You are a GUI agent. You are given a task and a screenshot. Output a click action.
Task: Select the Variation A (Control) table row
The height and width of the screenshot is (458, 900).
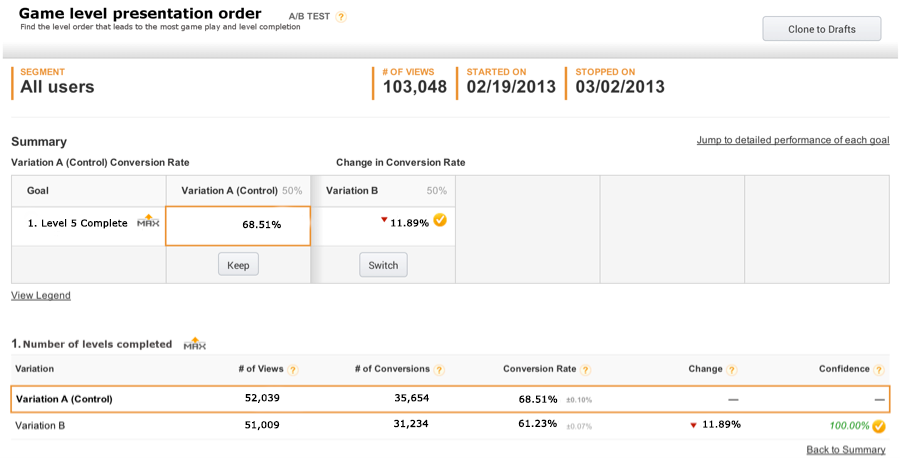pos(450,399)
